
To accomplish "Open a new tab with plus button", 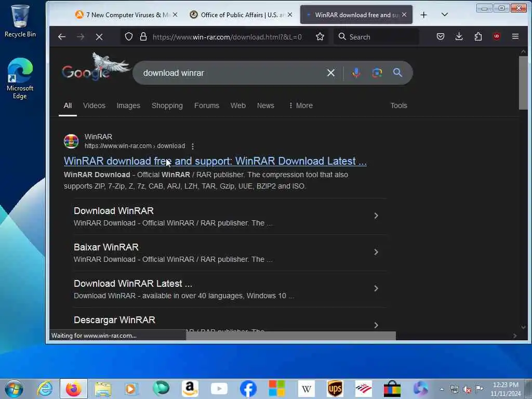I will tap(423, 15).
